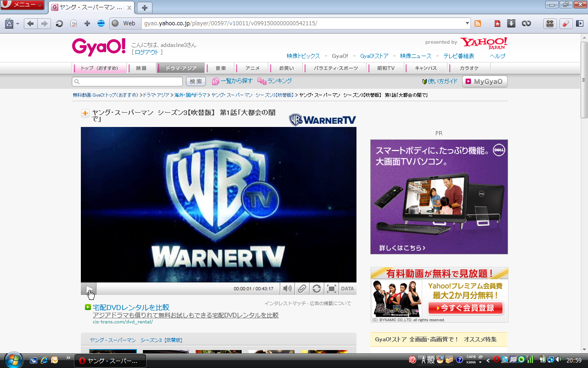
Task: Click the ログアウト logout link
Action: pyautogui.click(x=147, y=52)
